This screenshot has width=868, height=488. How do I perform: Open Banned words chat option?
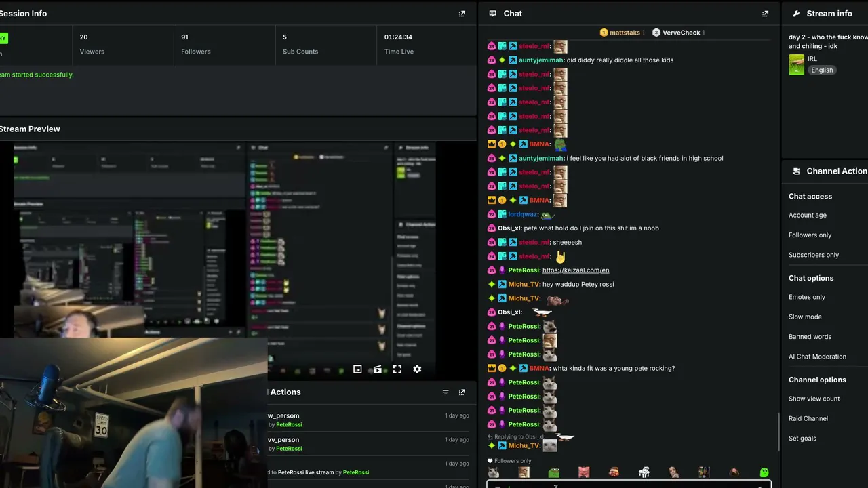point(810,336)
